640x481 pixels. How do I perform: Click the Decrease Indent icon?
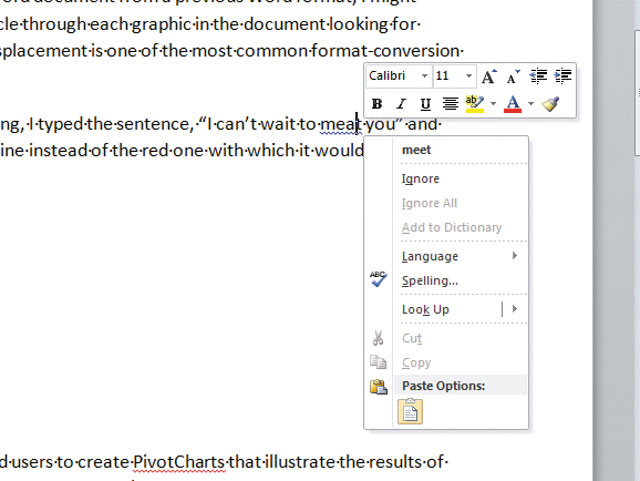(x=538, y=76)
